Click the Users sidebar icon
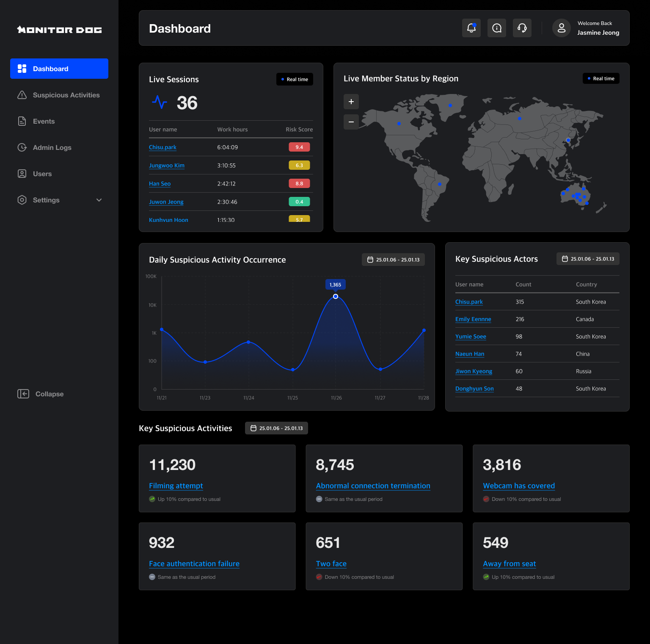Screen dimensions: 650x644 click(x=22, y=174)
